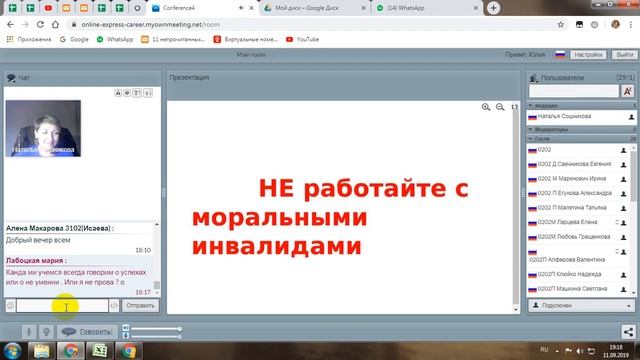Open the Google bookmark
Viewport: 640px width, 360px height.
pos(74,39)
